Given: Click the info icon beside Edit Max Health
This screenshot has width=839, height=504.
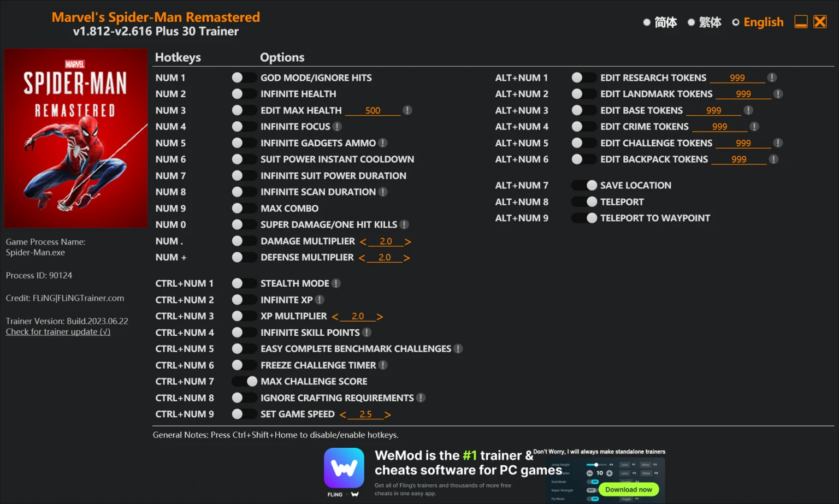Looking at the screenshot, I should (407, 110).
